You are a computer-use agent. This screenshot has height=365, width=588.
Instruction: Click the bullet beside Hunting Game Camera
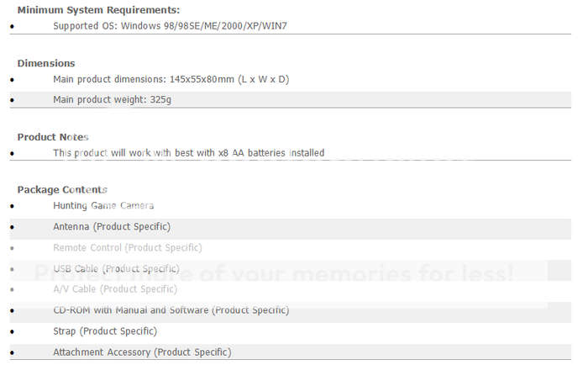(13, 206)
